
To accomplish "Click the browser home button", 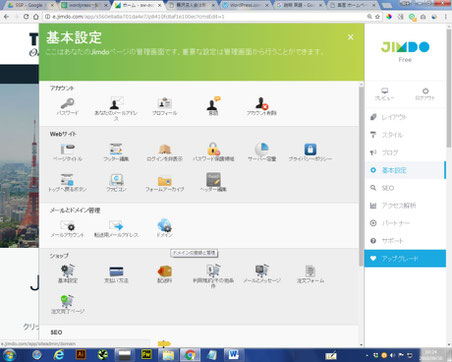I will tap(36, 16).
